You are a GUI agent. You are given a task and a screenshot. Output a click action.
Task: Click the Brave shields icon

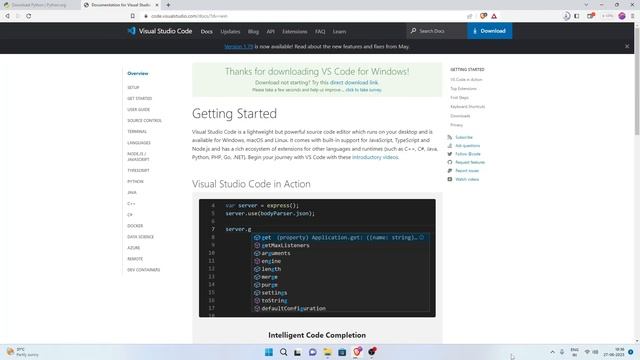tap(483, 16)
